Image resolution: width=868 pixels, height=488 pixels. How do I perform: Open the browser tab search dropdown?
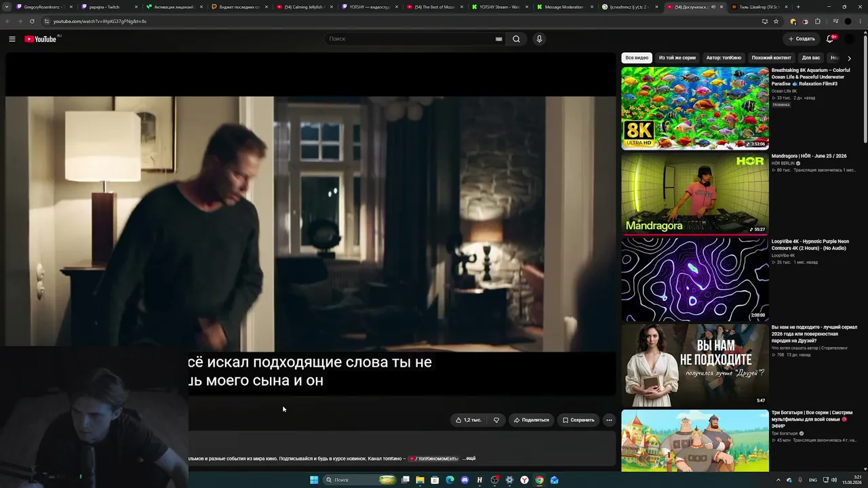point(7,7)
